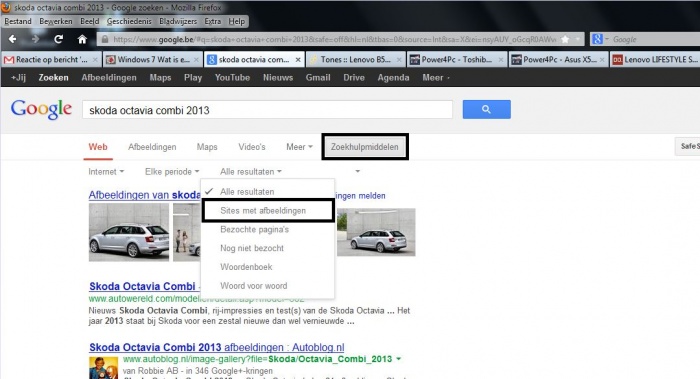Open the Bladwijzers menu
This screenshot has width=700, height=379.
click(x=178, y=21)
